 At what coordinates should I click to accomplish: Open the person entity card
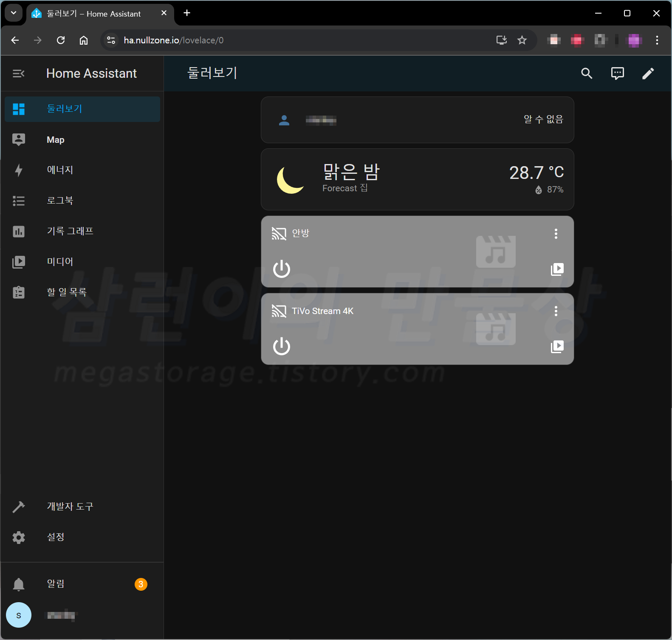click(x=418, y=120)
